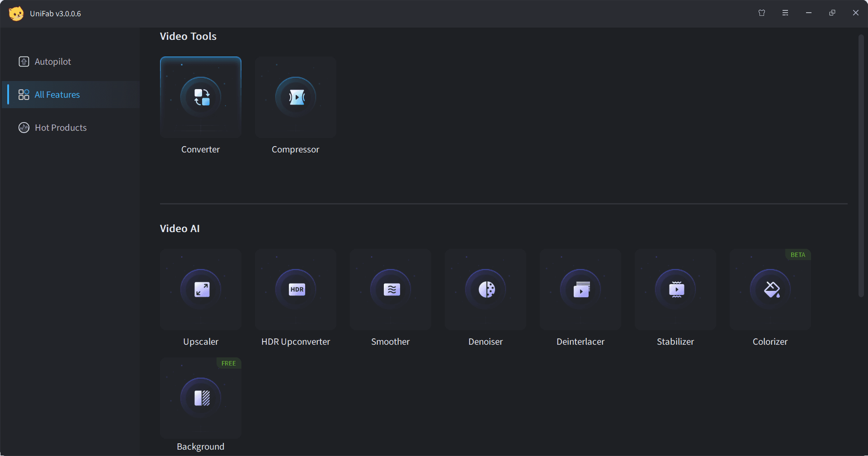Click the HDR Upconverter label
868x456 pixels.
[296, 342]
